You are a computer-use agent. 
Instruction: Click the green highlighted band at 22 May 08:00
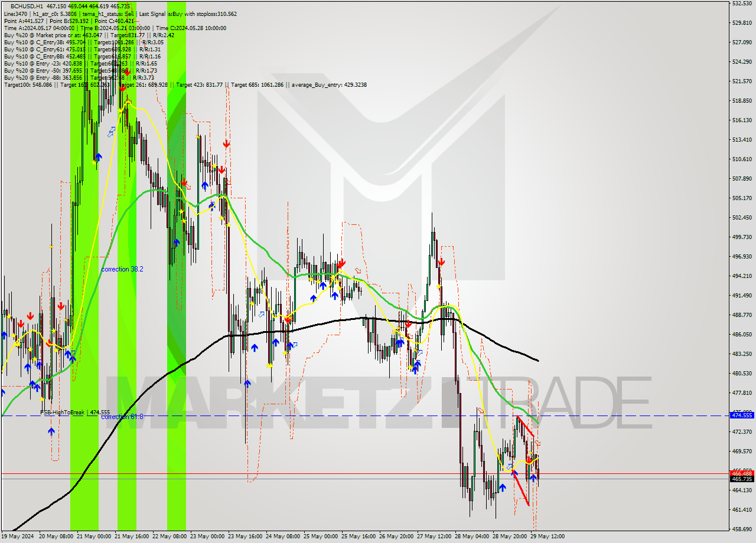pos(177,266)
